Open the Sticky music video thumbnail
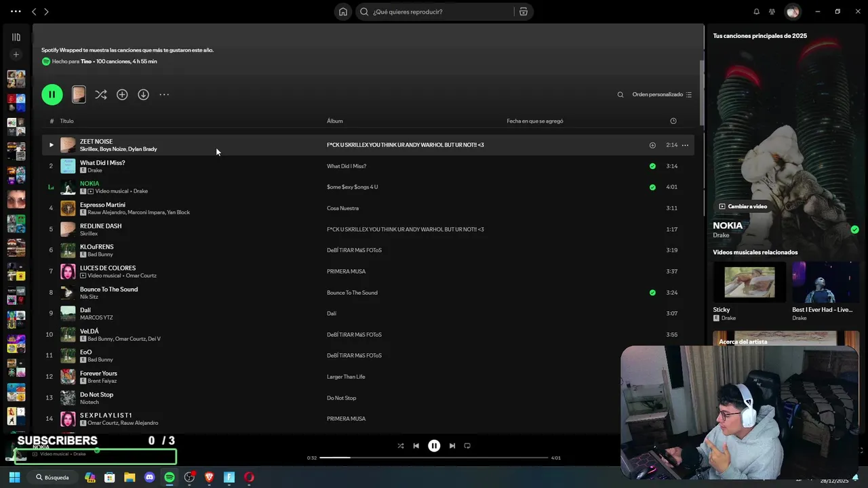Viewport: 868px width, 488px height. (x=749, y=282)
